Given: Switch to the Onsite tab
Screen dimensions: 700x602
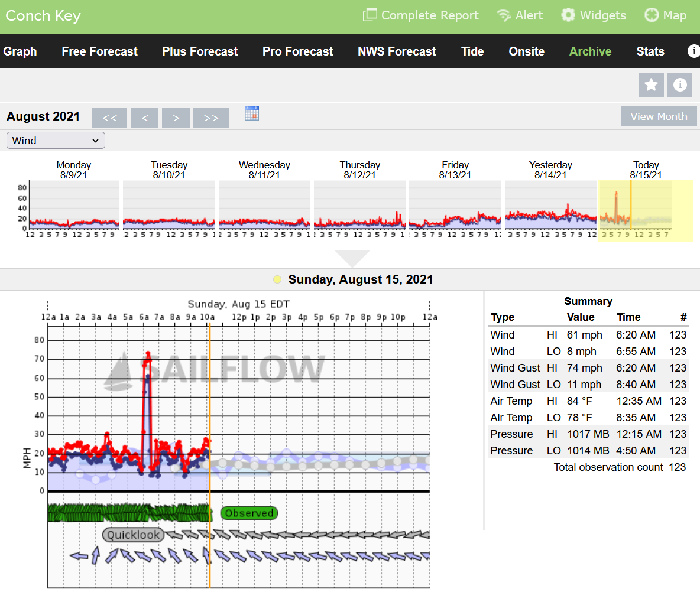Looking at the screenshot, I should (527, 51).
